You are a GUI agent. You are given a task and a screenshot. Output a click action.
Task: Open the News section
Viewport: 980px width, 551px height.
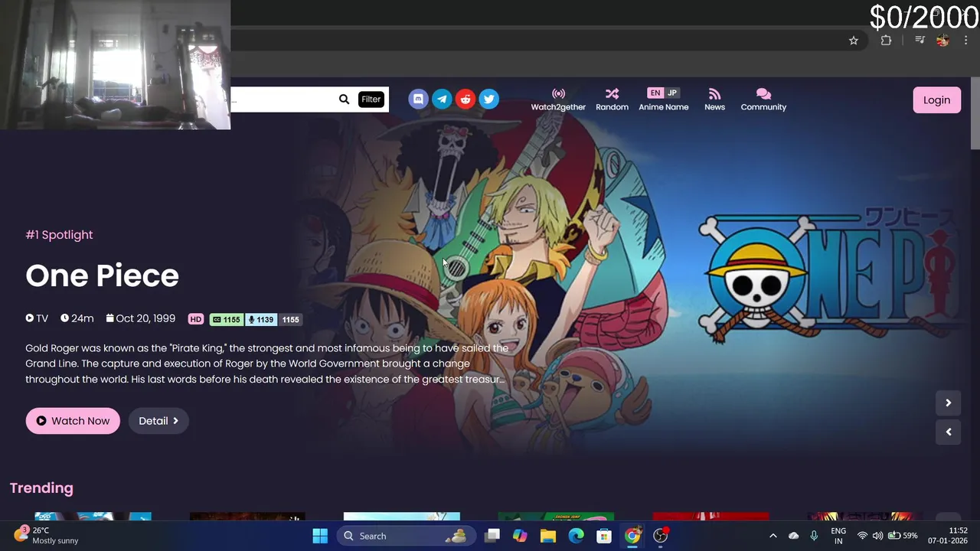pos(714,99)
